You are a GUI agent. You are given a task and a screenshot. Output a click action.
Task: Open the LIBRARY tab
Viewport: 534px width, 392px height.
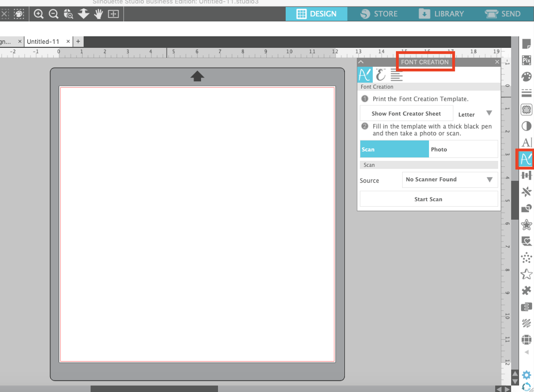(x=441, y=14)
